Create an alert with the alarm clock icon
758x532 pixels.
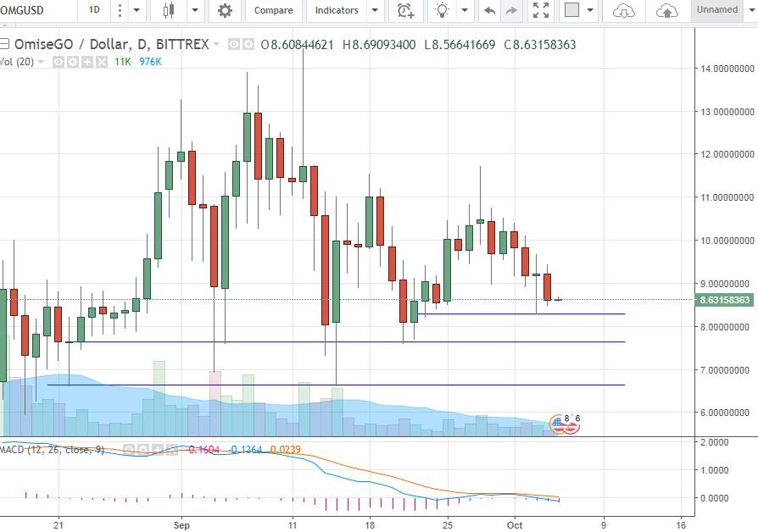[x=405, y=10]
